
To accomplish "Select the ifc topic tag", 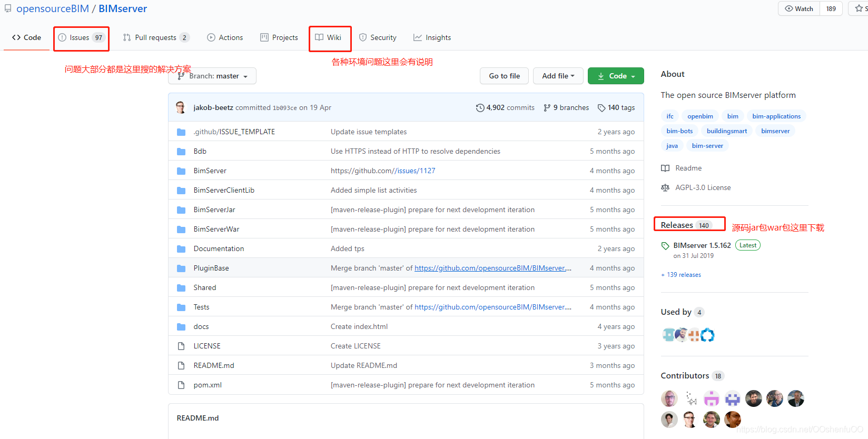I will (x=670, y=116).
